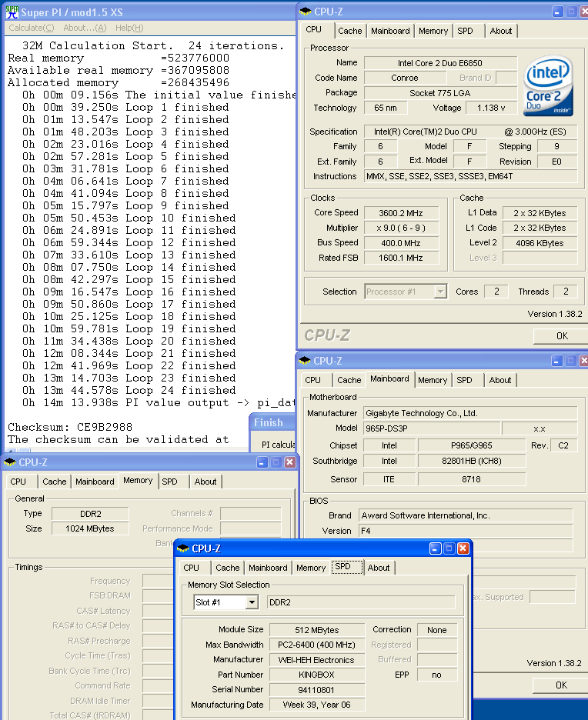Close the SPD CPU-Z window
The width and height of the screenshot is (588, 720).
(x=463, y=548)
